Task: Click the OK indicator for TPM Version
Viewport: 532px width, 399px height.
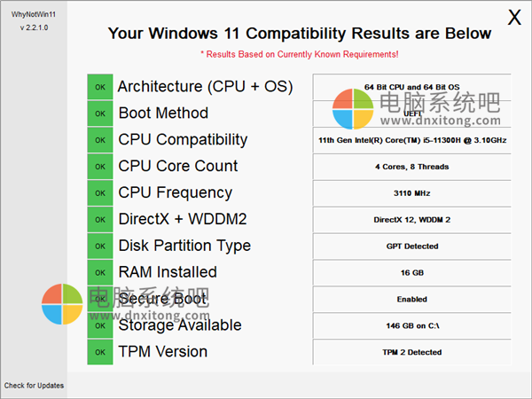Action: point(100,352)
